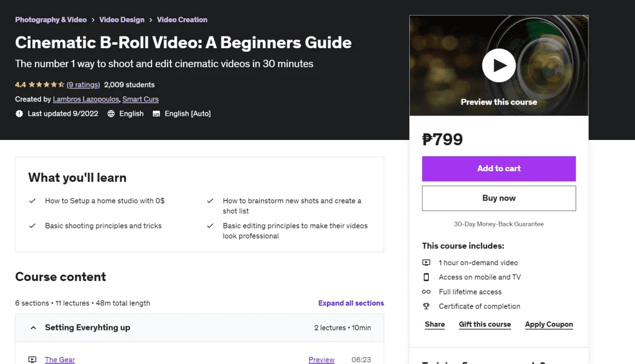Click the video icon beside The Gear

32,359
